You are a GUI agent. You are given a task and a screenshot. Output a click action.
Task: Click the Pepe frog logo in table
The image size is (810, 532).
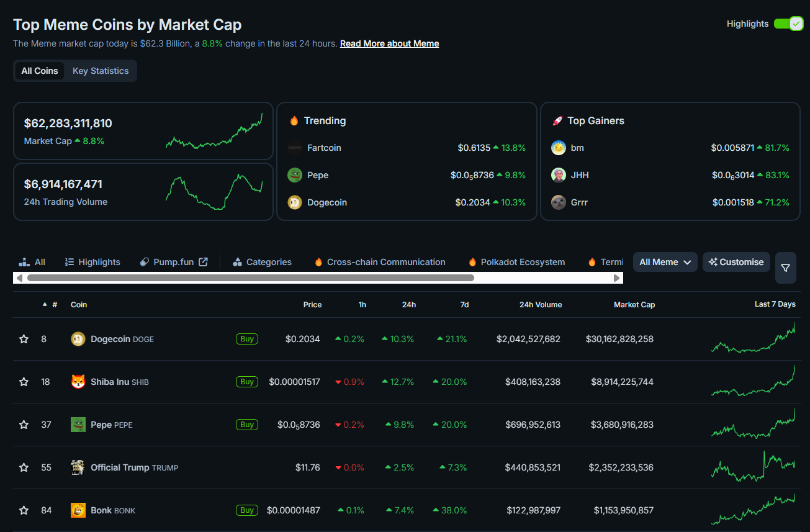pos(78,425)
